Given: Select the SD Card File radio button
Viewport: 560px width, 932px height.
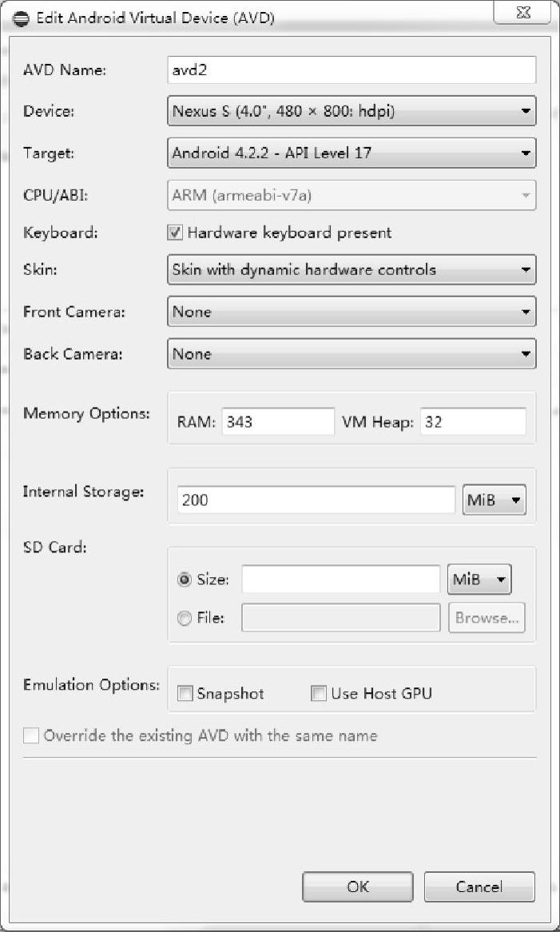Looking at the screenshot, I should 185,618.
